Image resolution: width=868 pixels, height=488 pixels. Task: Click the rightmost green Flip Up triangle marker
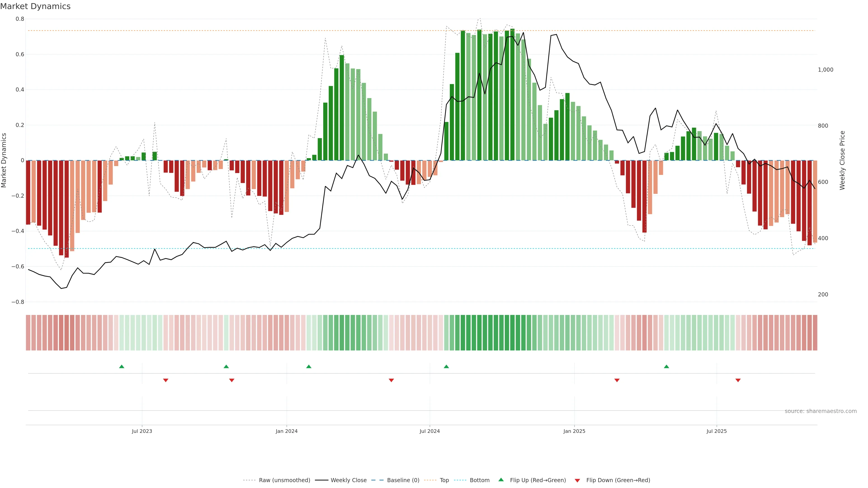click(666, 366)
